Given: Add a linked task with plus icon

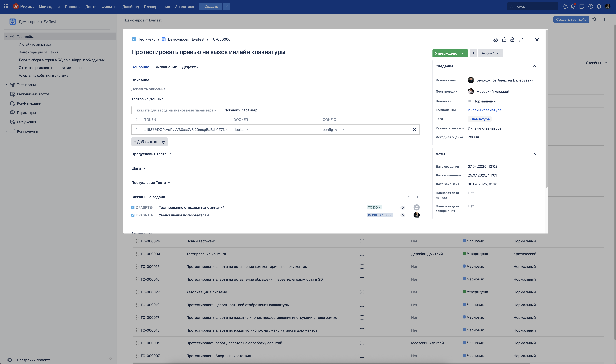Looking at the screenshot, I should pos(417,197).
